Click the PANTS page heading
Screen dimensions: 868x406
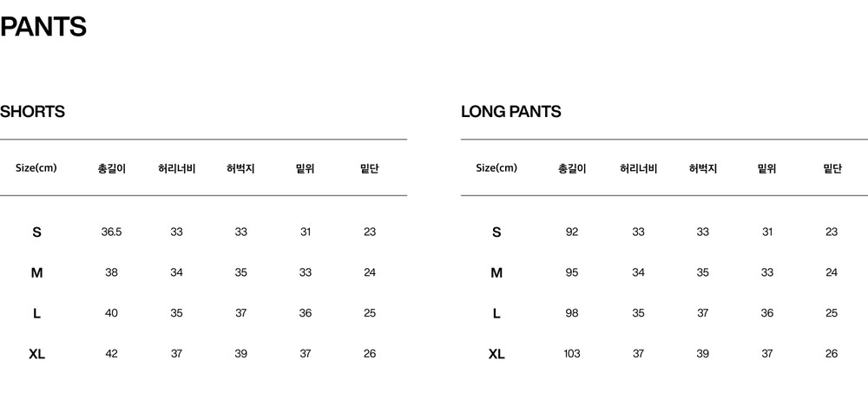tap(43, 27)
